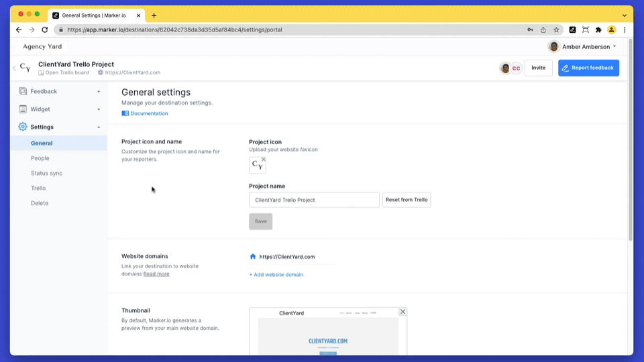Click the Documentation book icon

tap(125, 113)
